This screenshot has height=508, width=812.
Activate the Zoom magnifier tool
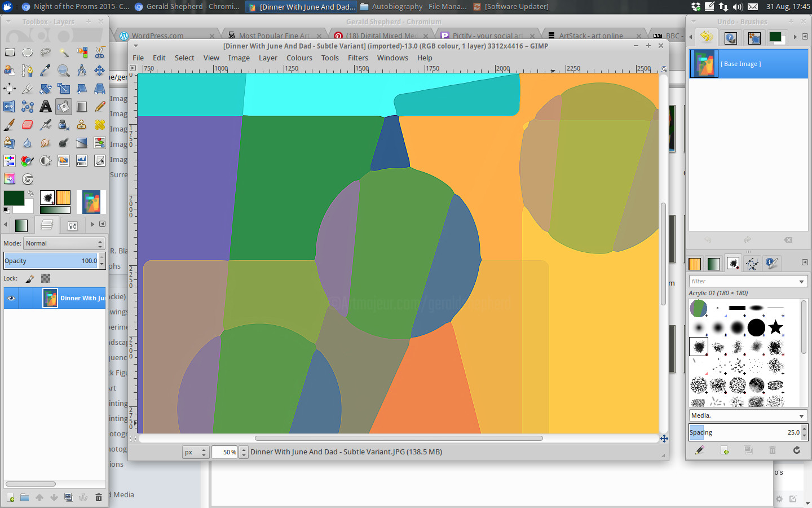pyautogui.click(x=64, y=71)
